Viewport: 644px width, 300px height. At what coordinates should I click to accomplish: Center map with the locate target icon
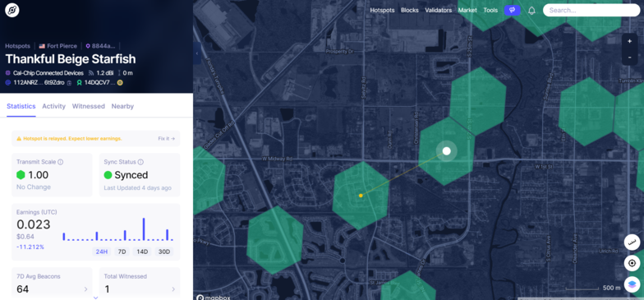click(x=632, y=263)
